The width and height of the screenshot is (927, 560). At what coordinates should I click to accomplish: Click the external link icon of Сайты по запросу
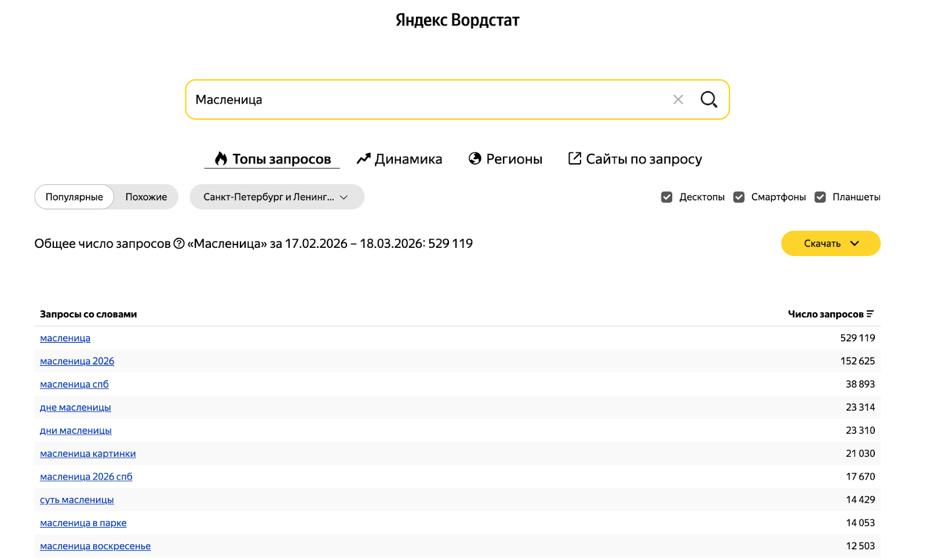574,159
